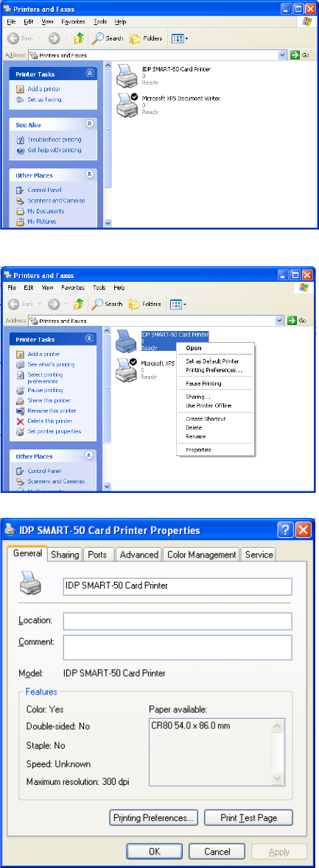Click the Set up faxing icon

click(x=20, y=99)
